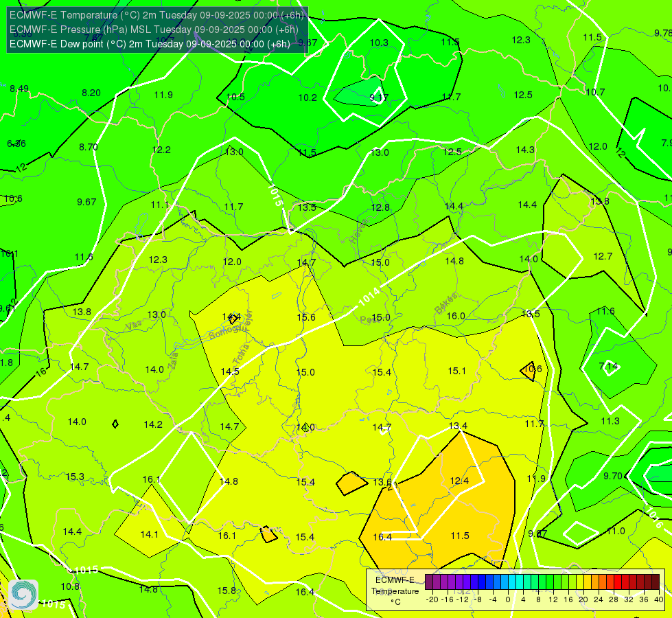Click the 14.5 value on the map
The height and width of the screenshot is (618, 672).
(x=230, y=371)
